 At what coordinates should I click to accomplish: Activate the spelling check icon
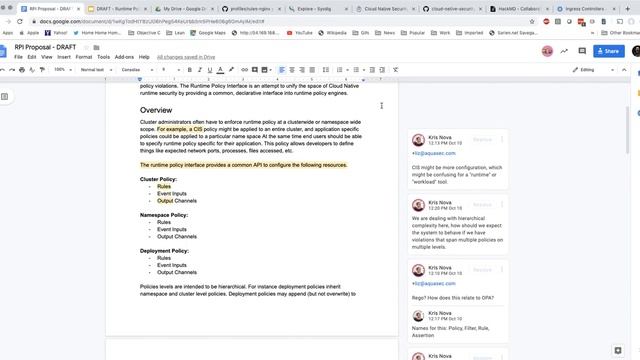32,70
